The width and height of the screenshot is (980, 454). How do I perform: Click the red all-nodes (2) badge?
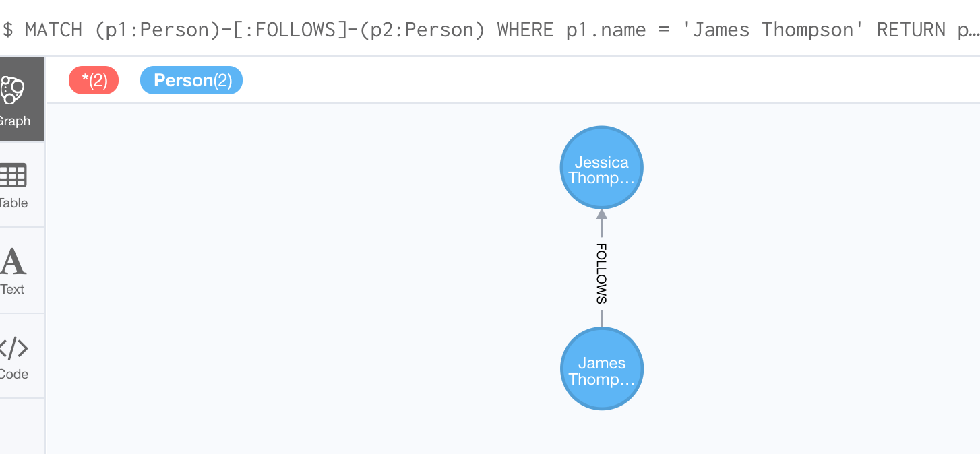click(94, 80)
